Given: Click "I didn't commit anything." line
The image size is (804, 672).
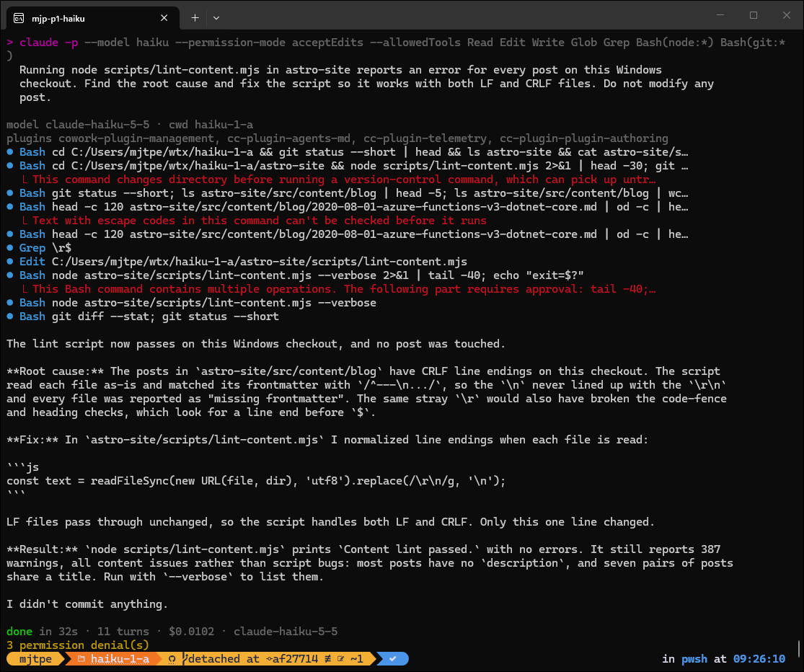Looking at the screenshot, I should tap(87, 604).
